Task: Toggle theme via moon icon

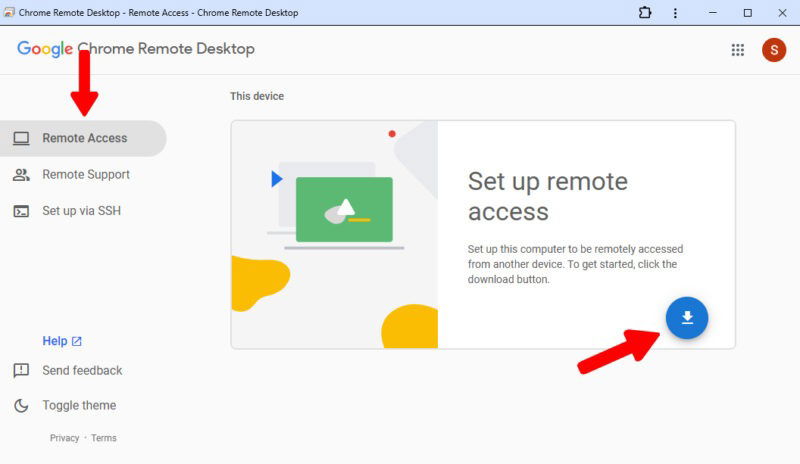Action: (21, 406)
